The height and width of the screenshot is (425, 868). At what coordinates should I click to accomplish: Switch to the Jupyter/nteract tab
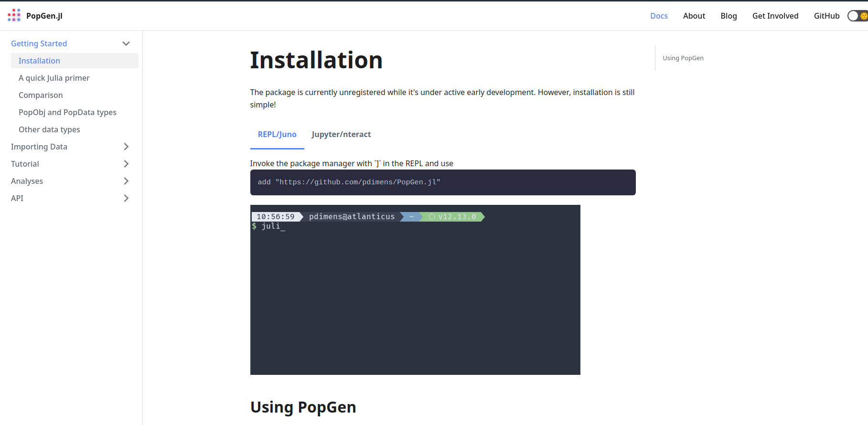341,135
